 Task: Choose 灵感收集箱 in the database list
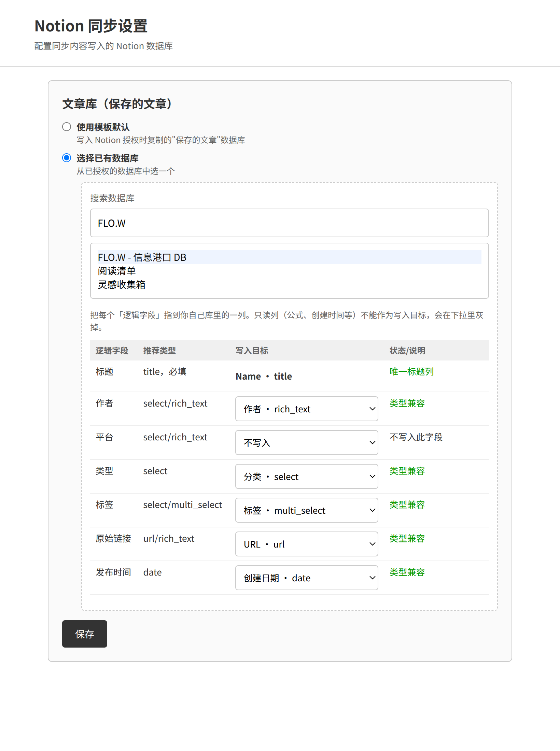click(289, 284)
